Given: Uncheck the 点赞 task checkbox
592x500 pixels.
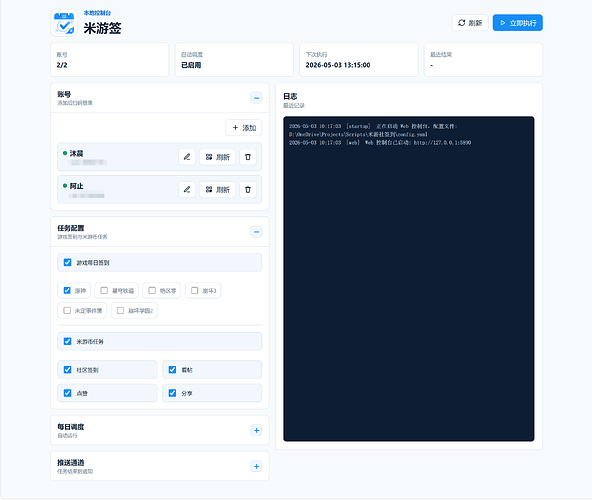Looking at the screenshot, I should point(68,393).
